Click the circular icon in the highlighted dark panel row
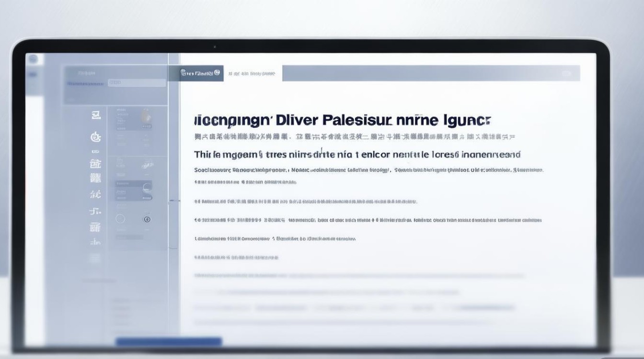 pos(147,187)
